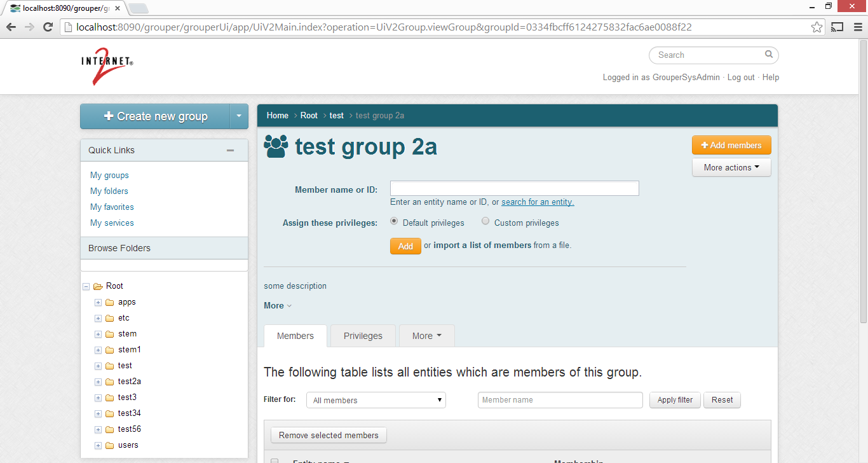Viewport: 868px width, 463px height.
Task: Reload the page with the refresh icon
Action: click(48, 27)
